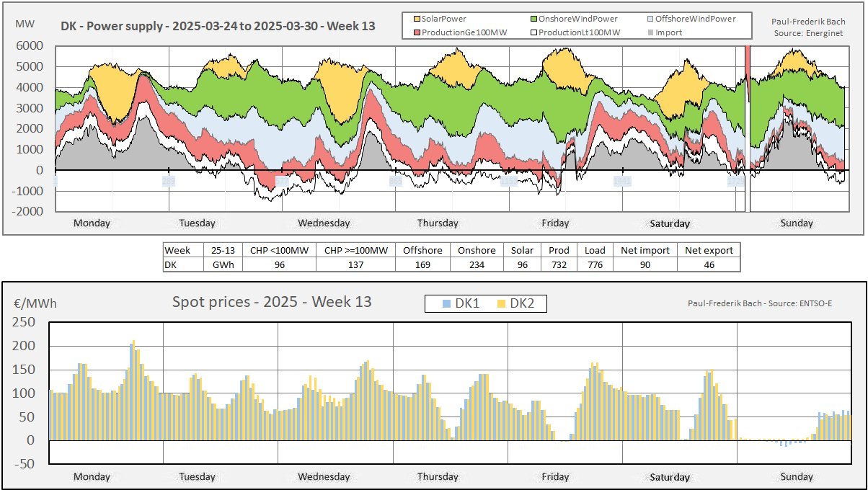Click the ProductionLt100MW legend swatch
This screenshot has width=868, height=490.
[x=534, y=32]
